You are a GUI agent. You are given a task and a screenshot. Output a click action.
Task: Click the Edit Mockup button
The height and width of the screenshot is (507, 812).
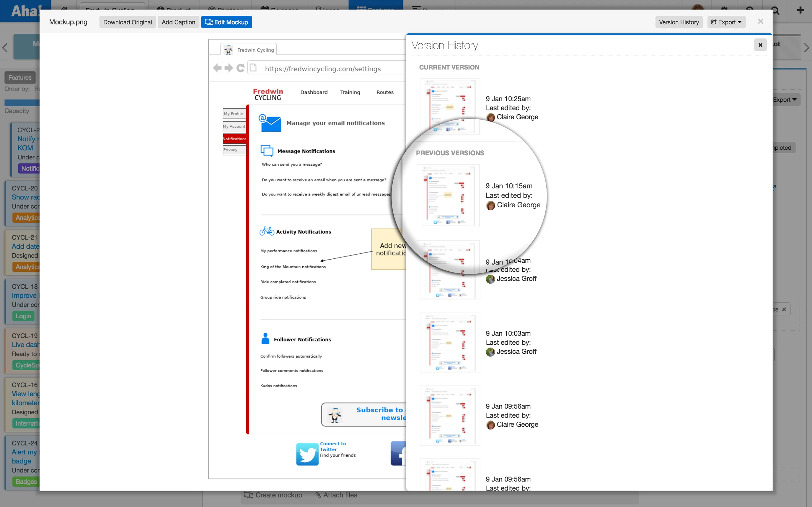(x=226, y=22)
